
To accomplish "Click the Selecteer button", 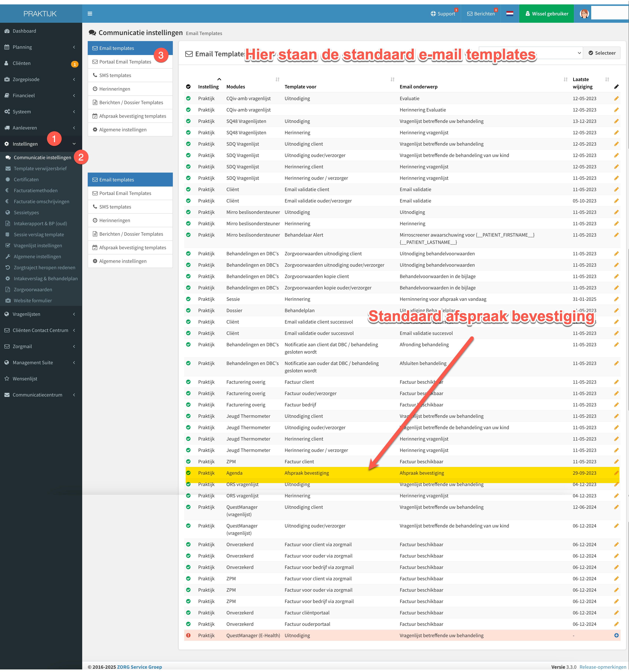I will coord(602,53).
